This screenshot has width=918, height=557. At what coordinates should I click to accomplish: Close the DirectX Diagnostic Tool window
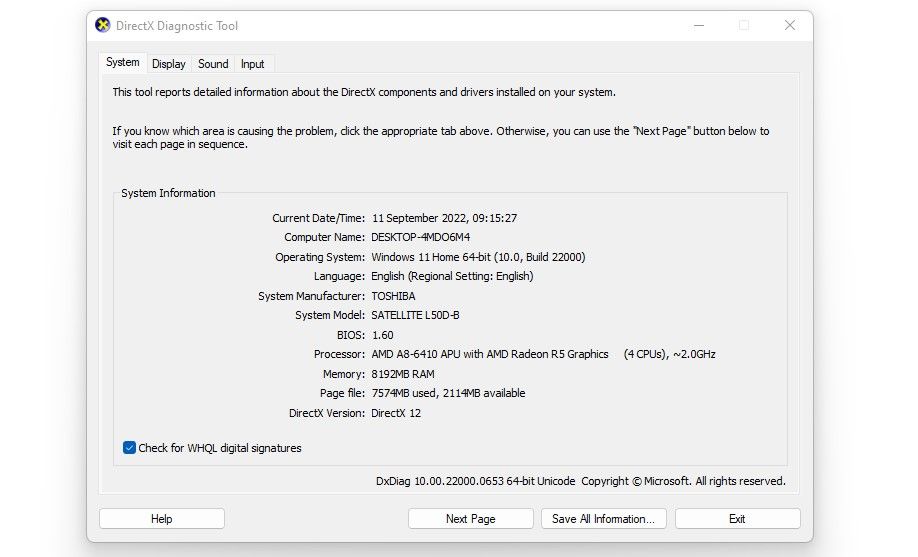point(790,26)
